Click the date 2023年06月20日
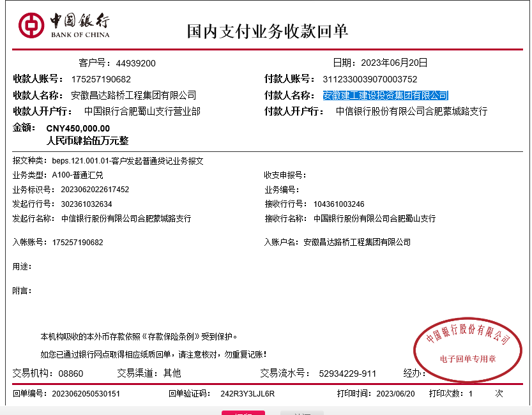532x415 pixels. pos(394,63)
